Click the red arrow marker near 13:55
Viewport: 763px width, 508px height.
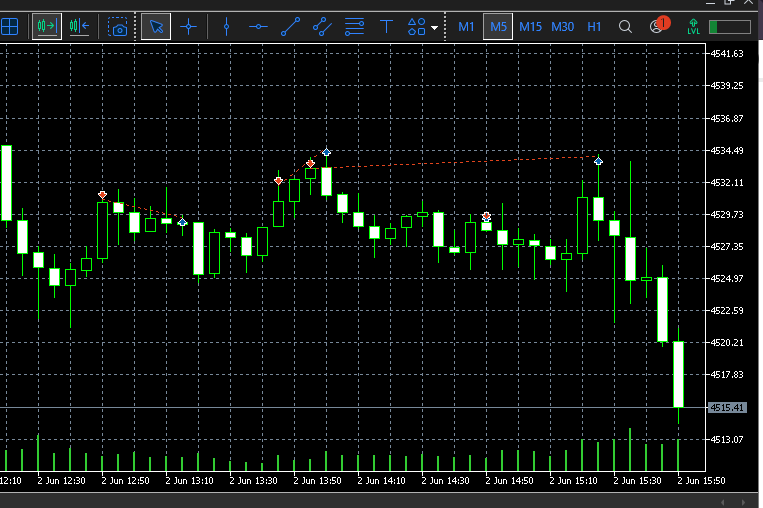tap(310, 163)
